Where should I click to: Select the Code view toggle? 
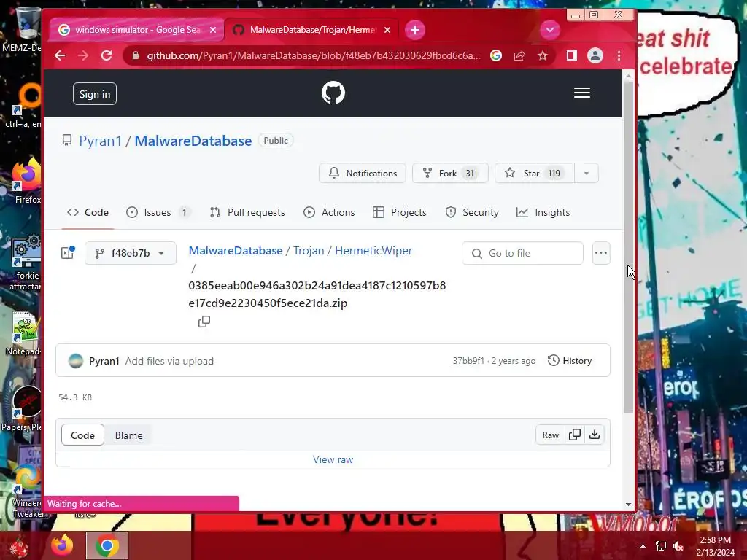click(83, 435)
